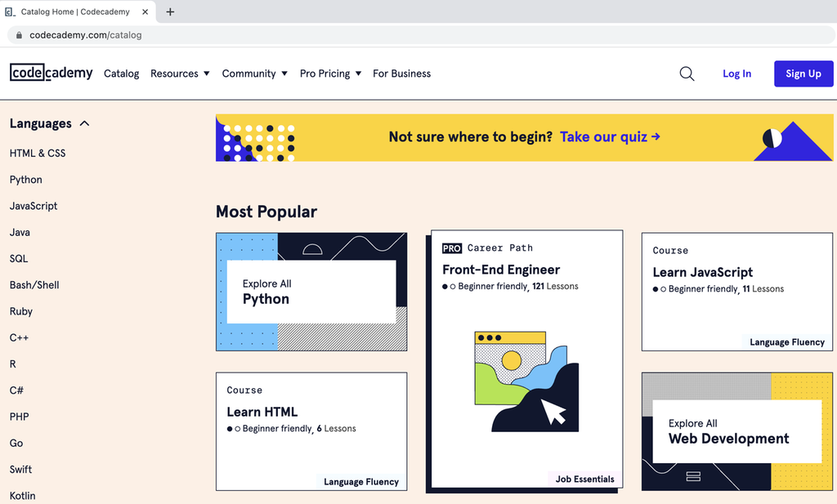Screen dimensions: 837x504
Task: Select Catalog in the top navigation
Action: click(x=121, y=74)
